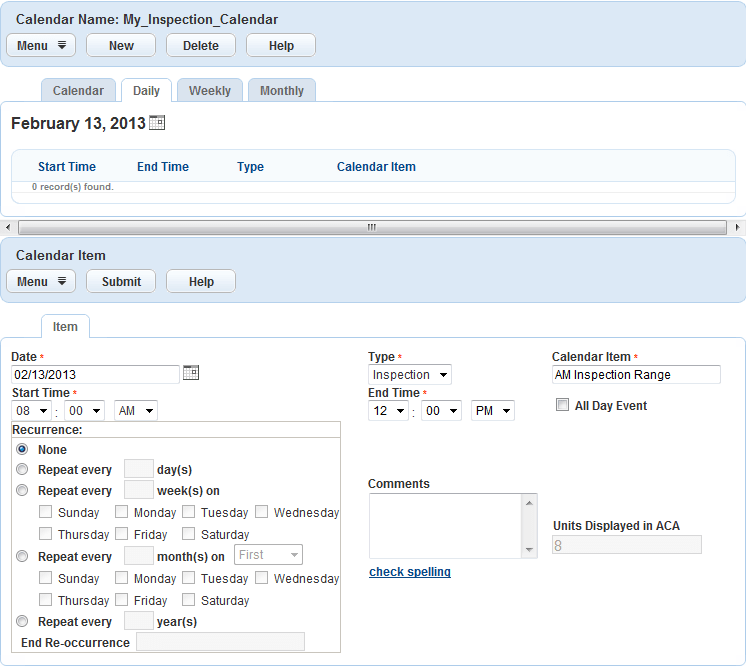Select the None recurrence option

tap(22, 449)
